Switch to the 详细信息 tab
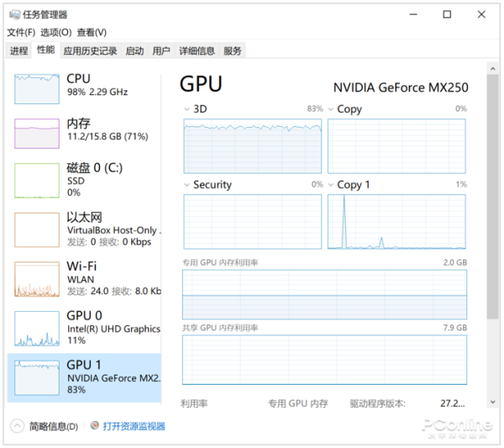The image size is (504, 448). [x=197, y=51]
